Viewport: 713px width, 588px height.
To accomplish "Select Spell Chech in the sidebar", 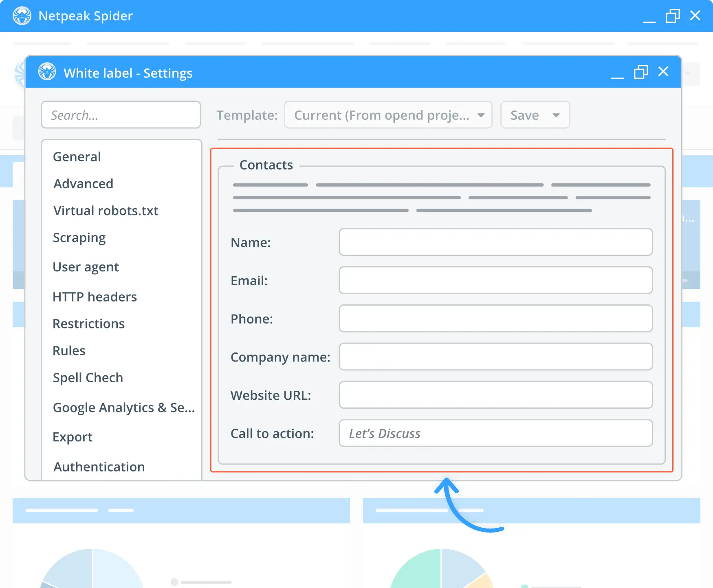I will 88,378.
